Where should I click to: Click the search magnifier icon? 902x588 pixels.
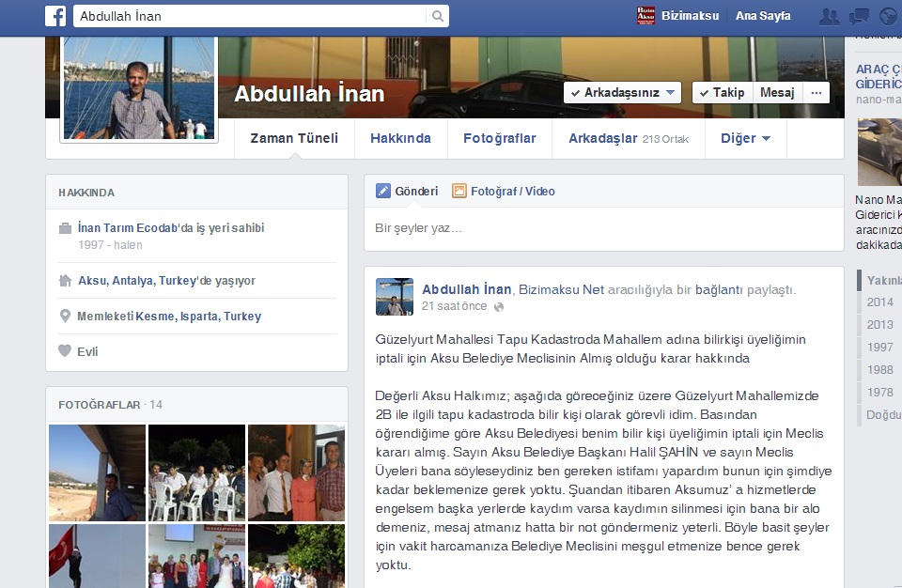438,16
